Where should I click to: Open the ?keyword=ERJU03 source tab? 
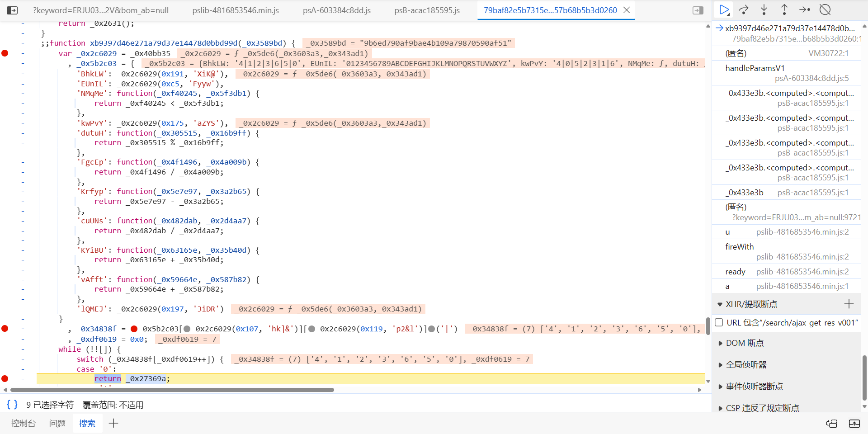pos(101,10)
